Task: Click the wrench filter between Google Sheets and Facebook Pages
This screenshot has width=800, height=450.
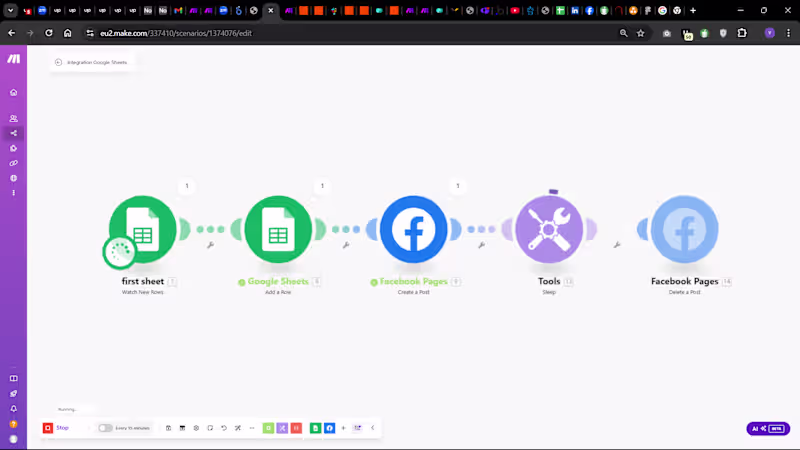Action: pyautogui.click(x=346, y=245)
